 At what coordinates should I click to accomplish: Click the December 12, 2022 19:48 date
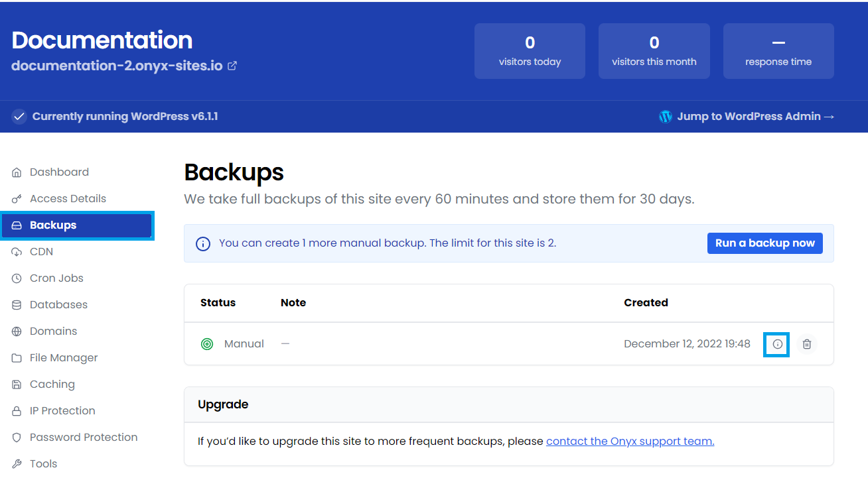(687, 344)
